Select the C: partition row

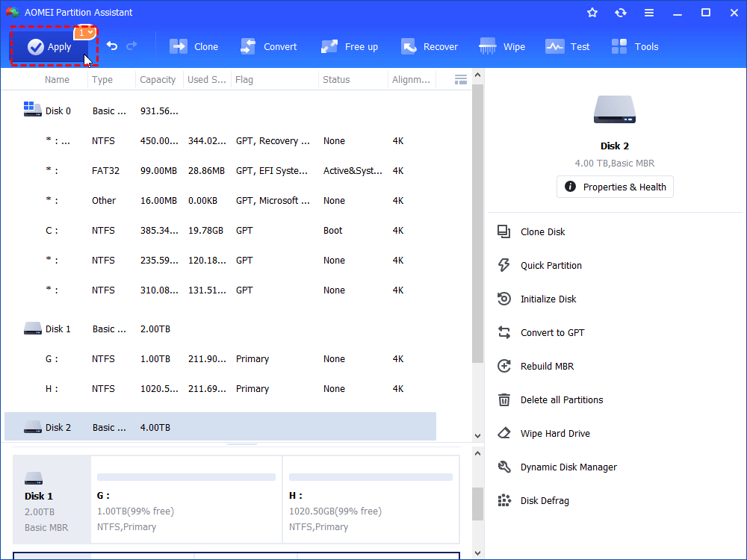(220, 231)
